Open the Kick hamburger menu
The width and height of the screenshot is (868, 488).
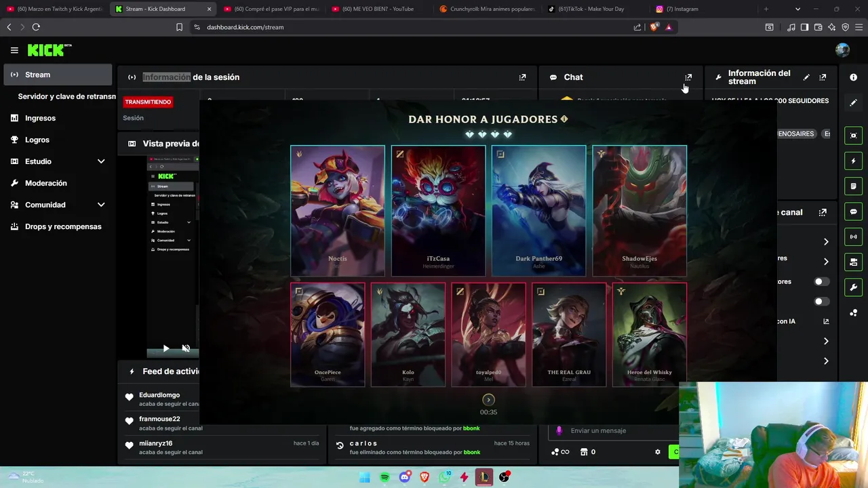14,50
